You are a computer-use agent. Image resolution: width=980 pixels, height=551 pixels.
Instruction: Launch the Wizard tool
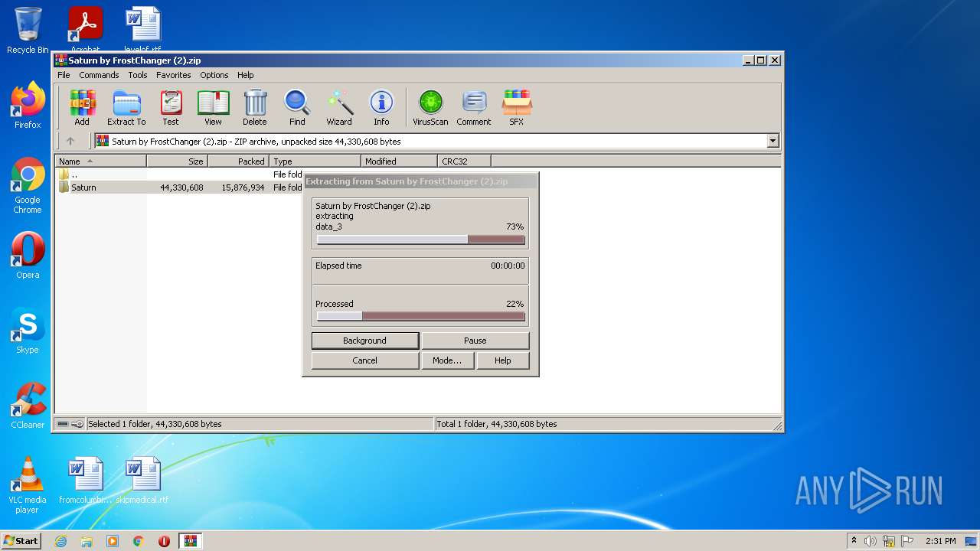pos(339,107)
